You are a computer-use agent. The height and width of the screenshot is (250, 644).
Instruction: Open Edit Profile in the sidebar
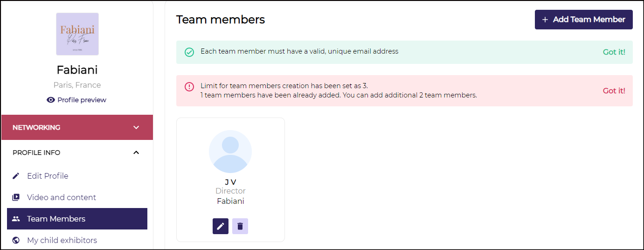click(x=48, y=176)
